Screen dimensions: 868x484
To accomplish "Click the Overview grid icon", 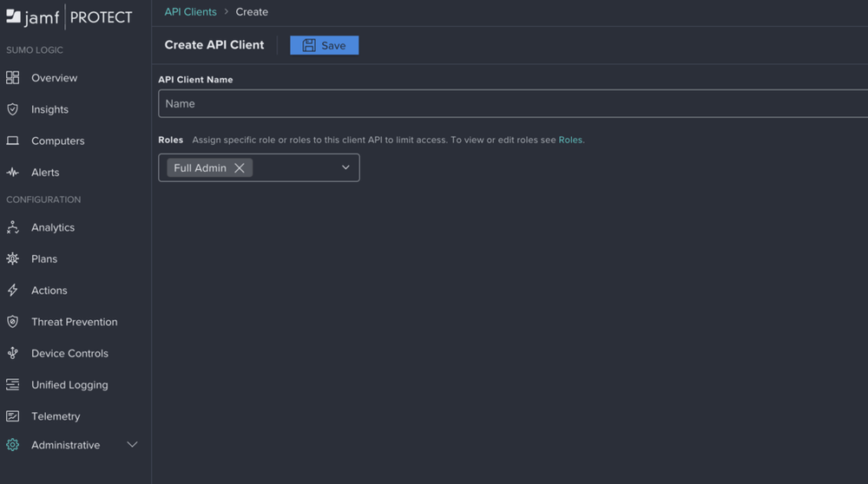I will [13, 78].
